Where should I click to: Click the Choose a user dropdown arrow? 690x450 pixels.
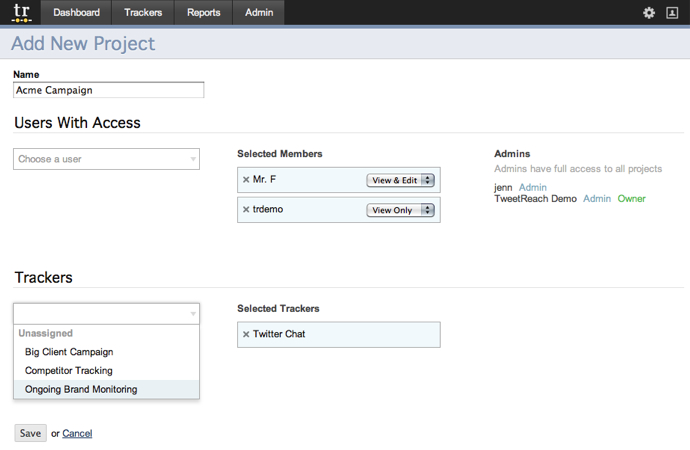(x=193, y=159)
